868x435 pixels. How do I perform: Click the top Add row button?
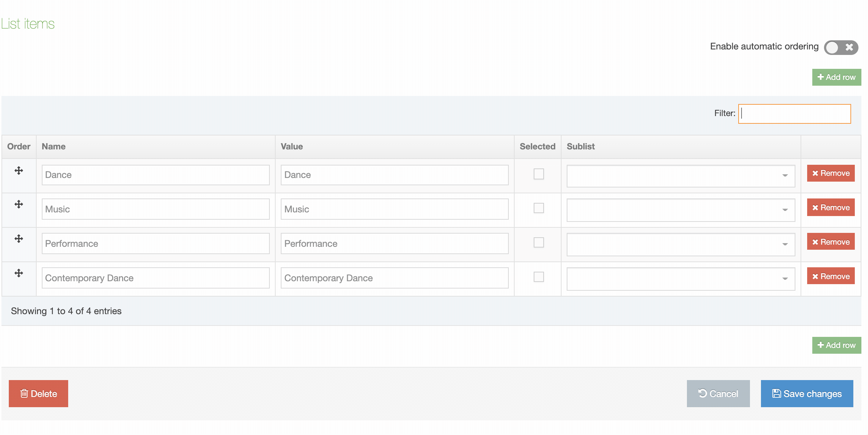pos(836,77)
